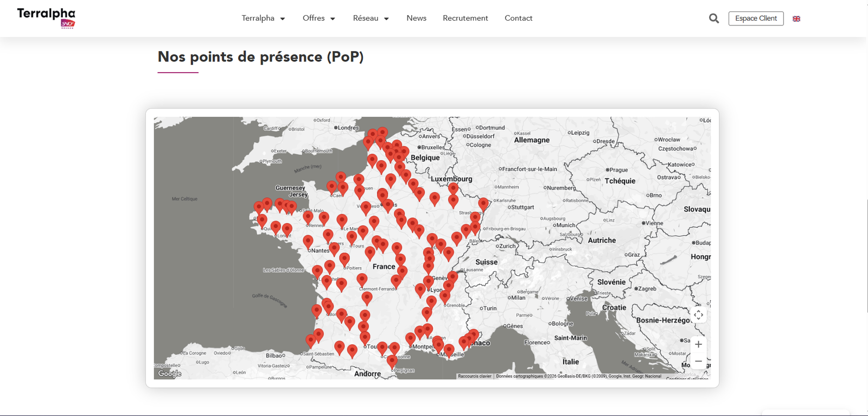The height and width of the screenshot is (416, 868).
Task: Click the Google logo on map
Action: [x=169, y=374]
